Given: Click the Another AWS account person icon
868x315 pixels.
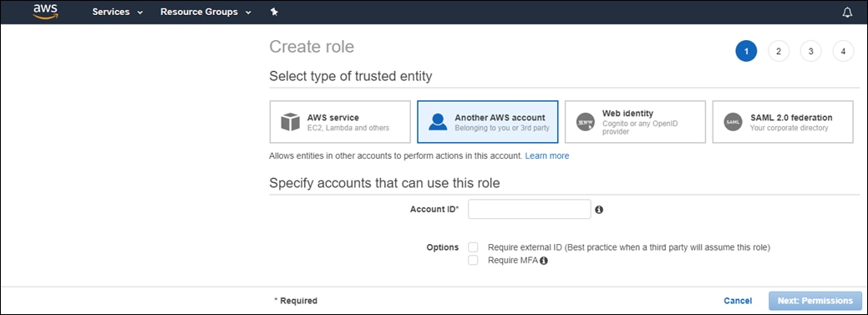Looking at the screenshot, I should (x=438, y=122).
